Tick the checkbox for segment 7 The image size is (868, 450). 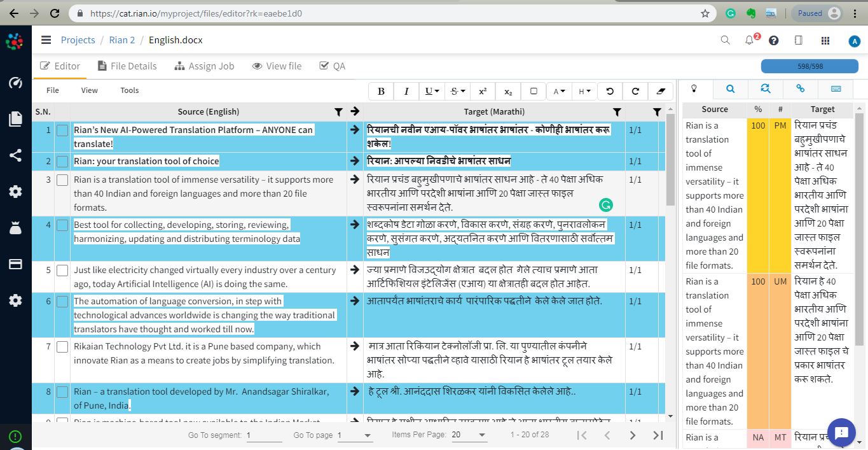tap(62, 347)
